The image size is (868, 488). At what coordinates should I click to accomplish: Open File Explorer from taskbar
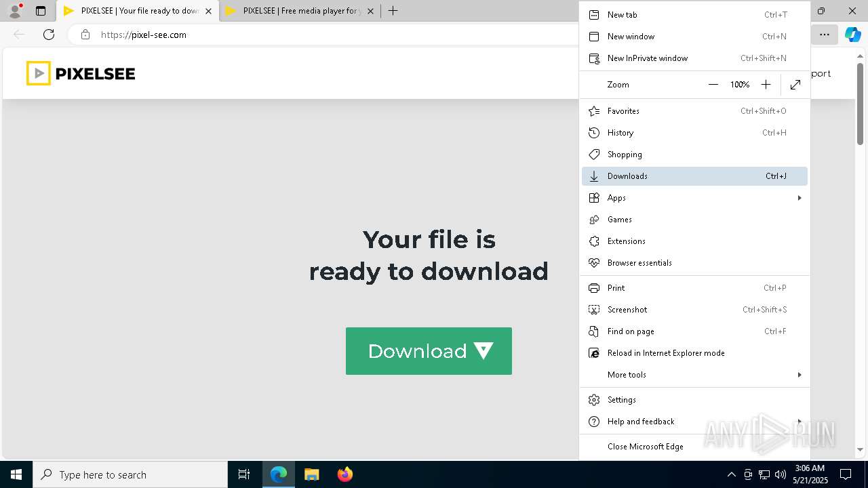coord(311,474)
